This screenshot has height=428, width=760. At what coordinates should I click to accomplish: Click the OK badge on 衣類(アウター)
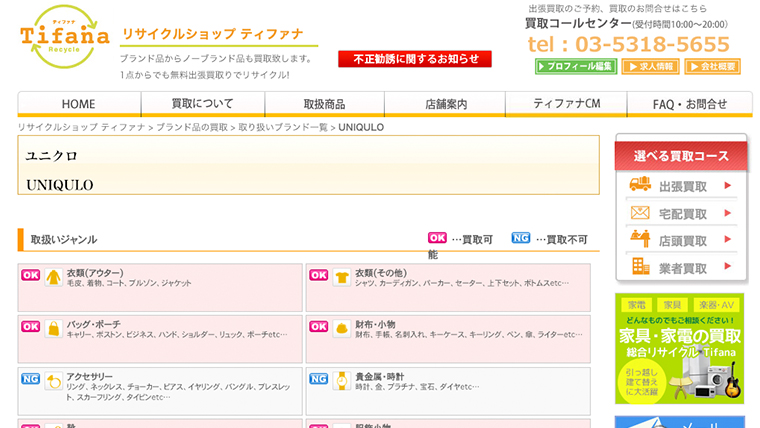pos(31,275)
